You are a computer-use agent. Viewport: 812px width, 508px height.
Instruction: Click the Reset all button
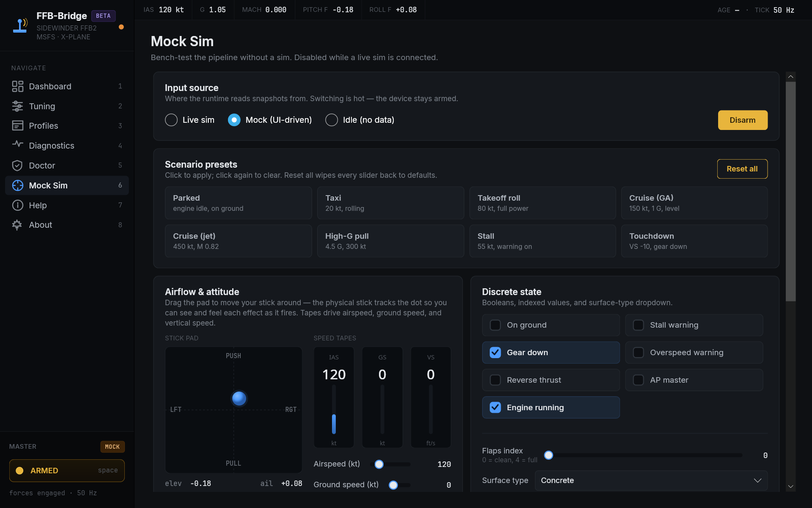[742, 169]
